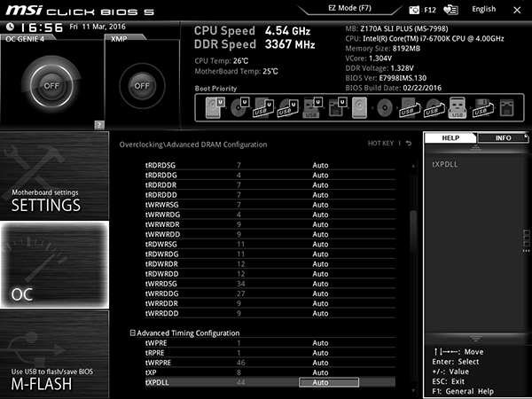The image size is (532, 399).
Task: Select the optical disc boot device icon
Action: click(x=239, y=107)
